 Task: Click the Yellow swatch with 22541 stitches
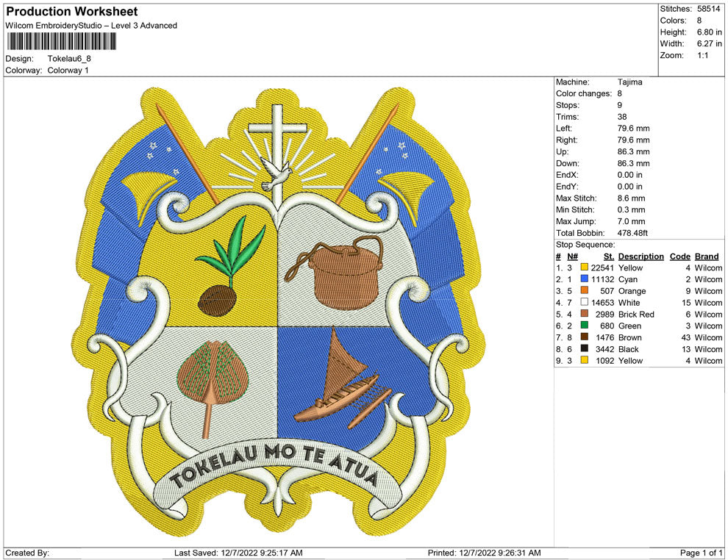(584, 268)
